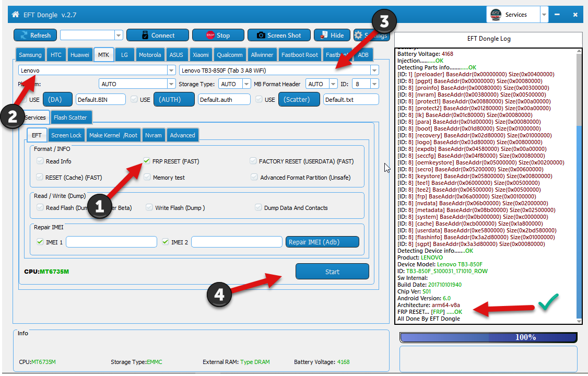Enable the Read Info checkbox
This screenshot has width=588, height=376.
pyautogui.click(x=40, y=161)
